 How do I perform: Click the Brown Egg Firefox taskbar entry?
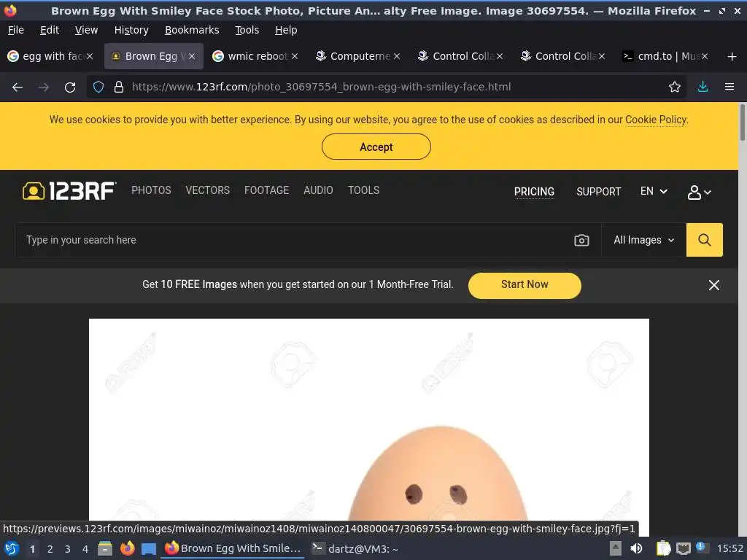tap(233, 548)
